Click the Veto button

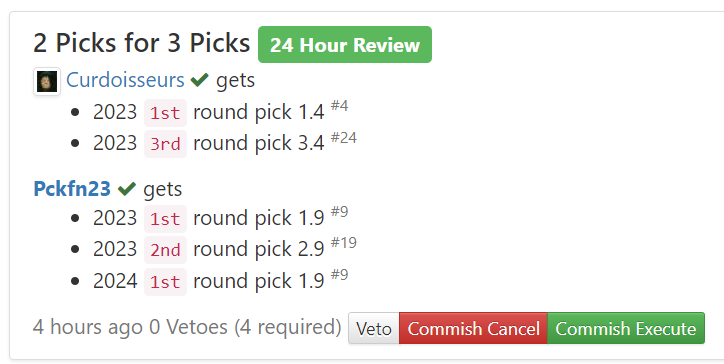coord(374,328)
